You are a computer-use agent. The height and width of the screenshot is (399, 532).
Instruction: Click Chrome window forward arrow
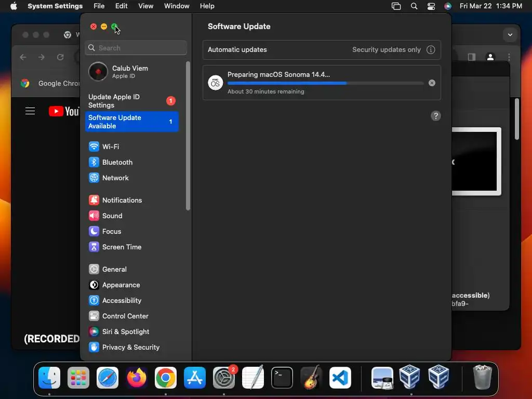(x=42, y=57)
